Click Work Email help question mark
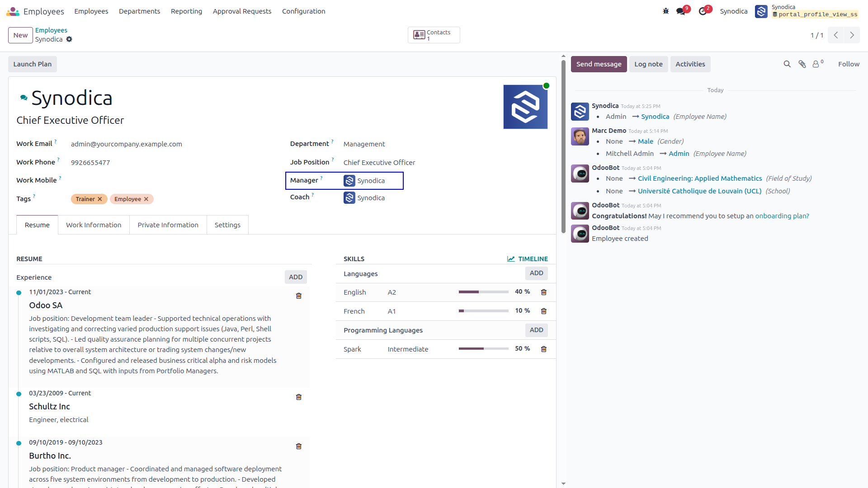Image resolution: width=868 pixels, height=488 pixels. click(x=56, y=141)
